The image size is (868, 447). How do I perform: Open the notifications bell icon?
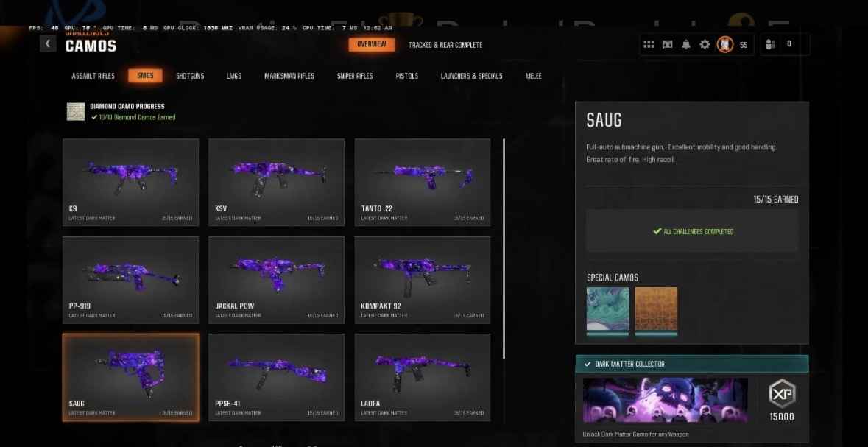click(x=686, y=45)
